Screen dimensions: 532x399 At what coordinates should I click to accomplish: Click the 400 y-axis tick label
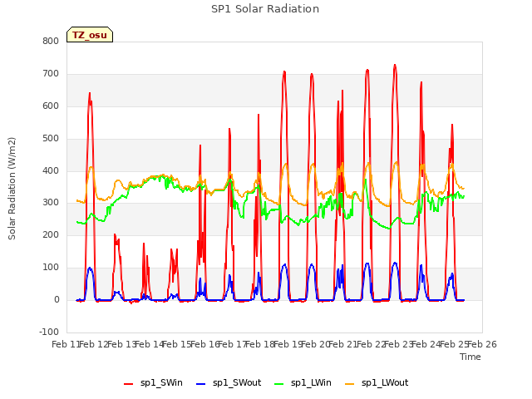pyautogui.click(x=51, y=170)
